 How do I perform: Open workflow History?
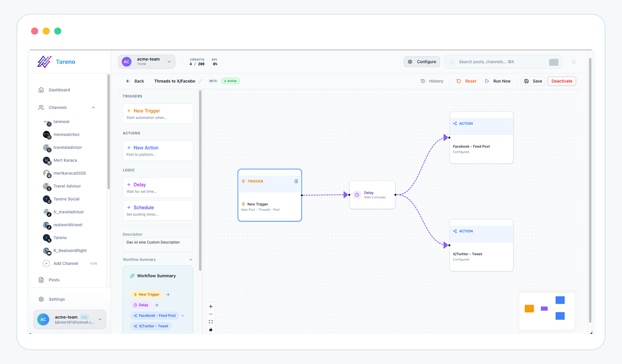432,81
